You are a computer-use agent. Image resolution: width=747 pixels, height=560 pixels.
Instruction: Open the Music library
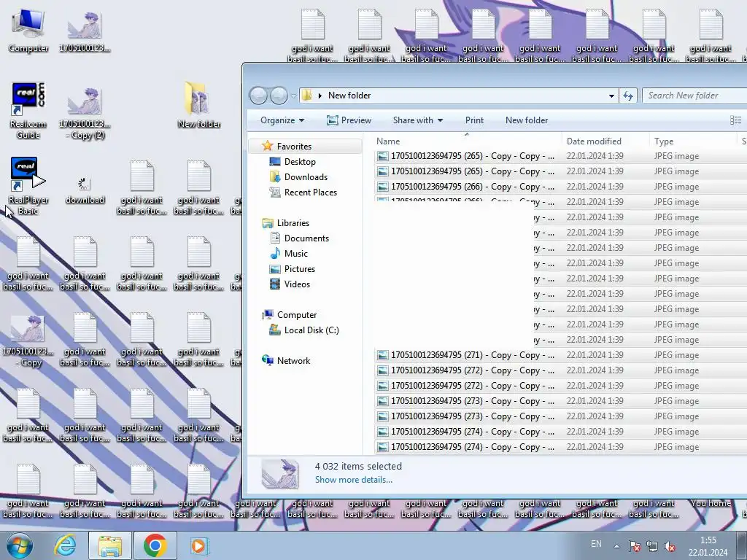coord(296,253)
